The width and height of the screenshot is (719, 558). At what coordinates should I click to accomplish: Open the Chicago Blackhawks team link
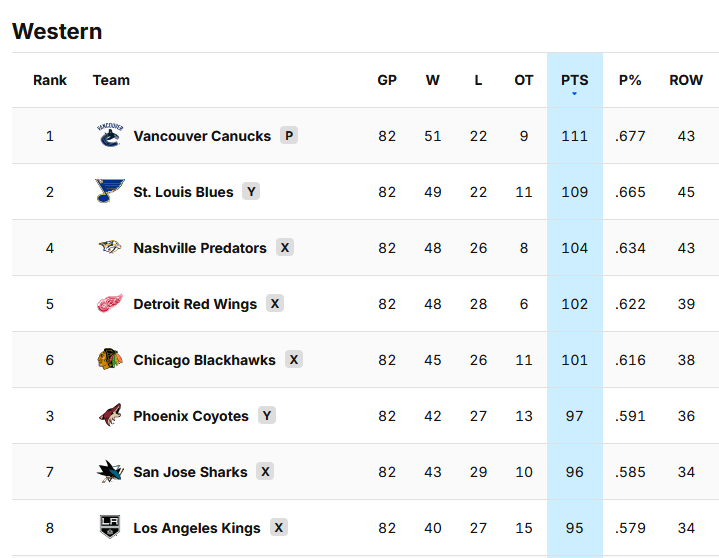click(x=204, y=360)
